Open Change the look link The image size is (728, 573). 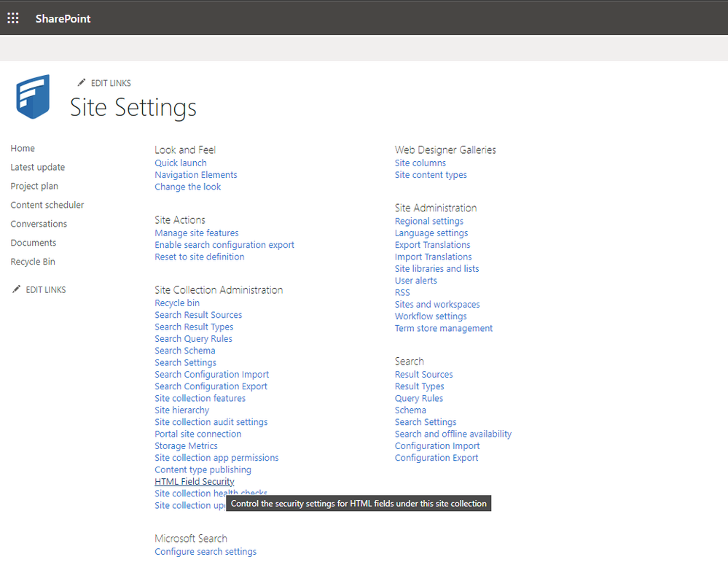pyautogui.click(x=187, y=187)
